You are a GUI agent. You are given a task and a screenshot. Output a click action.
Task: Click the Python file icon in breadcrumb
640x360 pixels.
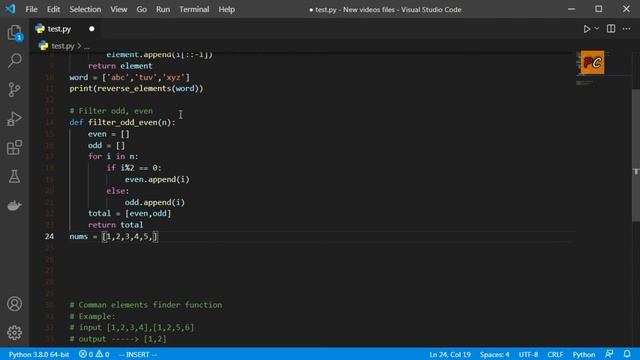pos(43,46)
